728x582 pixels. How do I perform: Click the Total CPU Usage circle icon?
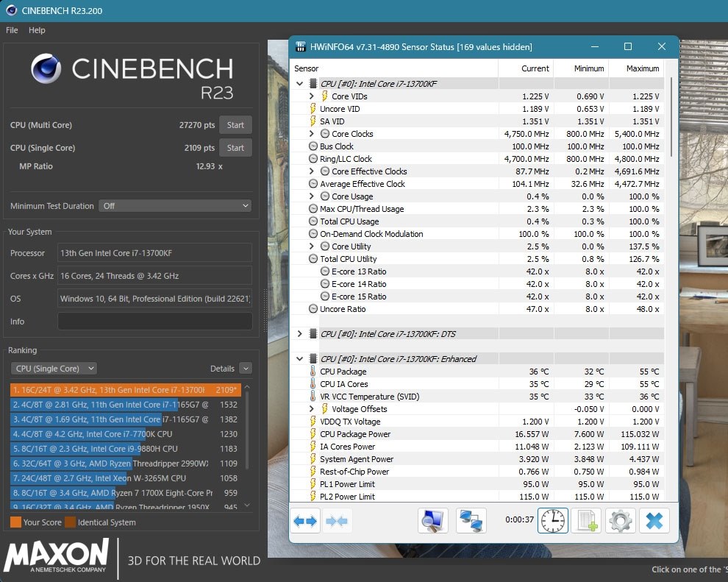[313, 221]
